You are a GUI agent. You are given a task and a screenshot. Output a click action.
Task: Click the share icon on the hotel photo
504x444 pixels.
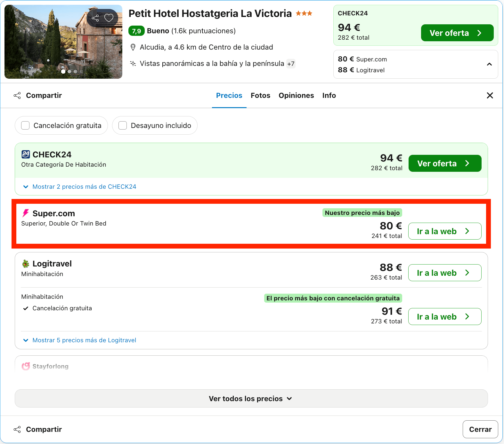[95, 18]
